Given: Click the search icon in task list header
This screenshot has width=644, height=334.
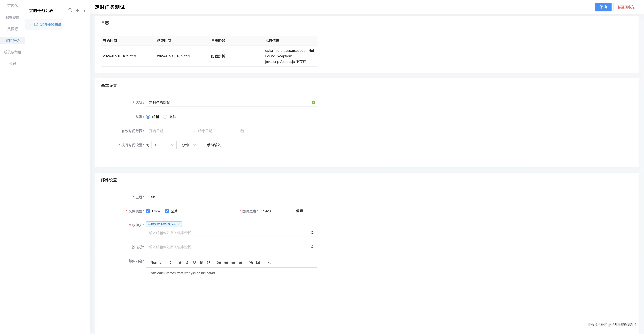Looking at the screenshot, I should [x=70, y=10].
